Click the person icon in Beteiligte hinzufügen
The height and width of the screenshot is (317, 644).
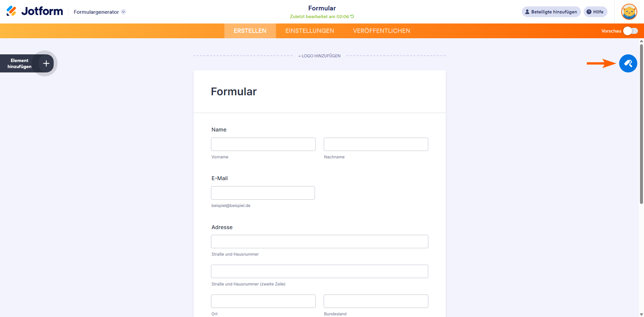[527, 12]
